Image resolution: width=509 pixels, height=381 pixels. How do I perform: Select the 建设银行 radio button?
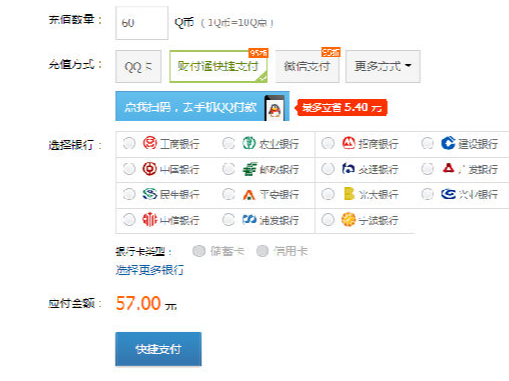pyautogui.click(x=427, y=143)
